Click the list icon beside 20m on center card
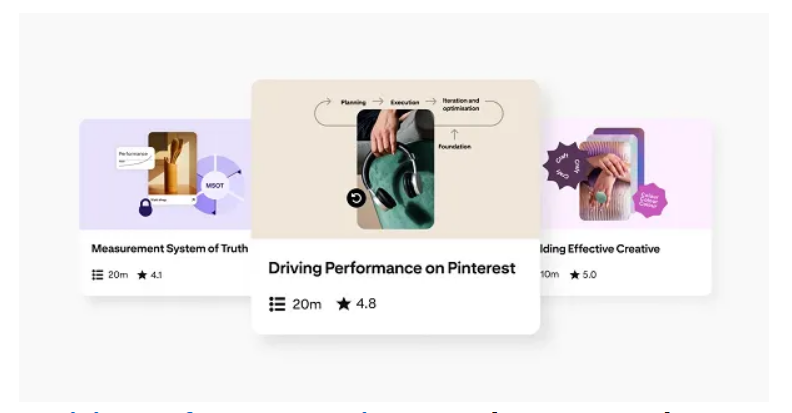 tap(278, 303)
